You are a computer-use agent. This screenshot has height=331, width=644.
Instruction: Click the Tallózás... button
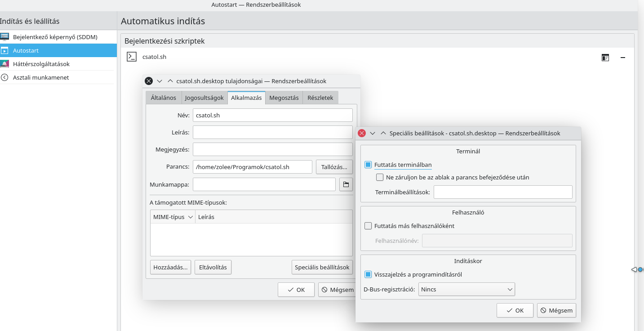[x=334, y=167]
